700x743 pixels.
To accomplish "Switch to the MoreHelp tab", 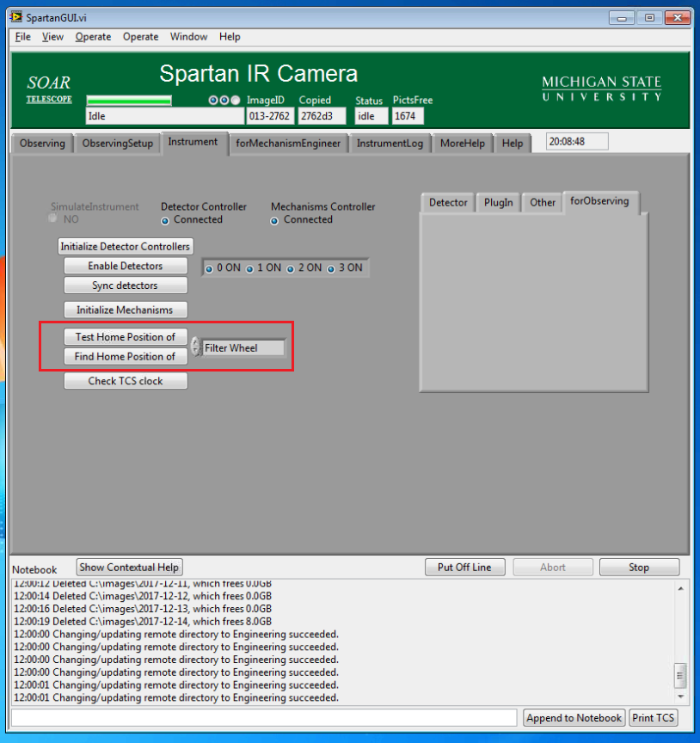I will (462, 143).
